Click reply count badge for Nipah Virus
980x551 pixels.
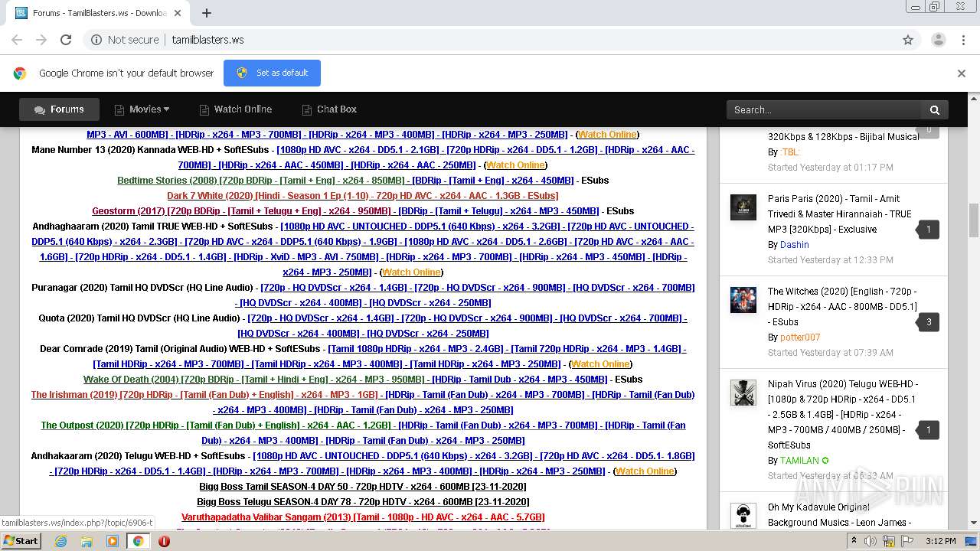pyautogui.click(x=929, y=430)
